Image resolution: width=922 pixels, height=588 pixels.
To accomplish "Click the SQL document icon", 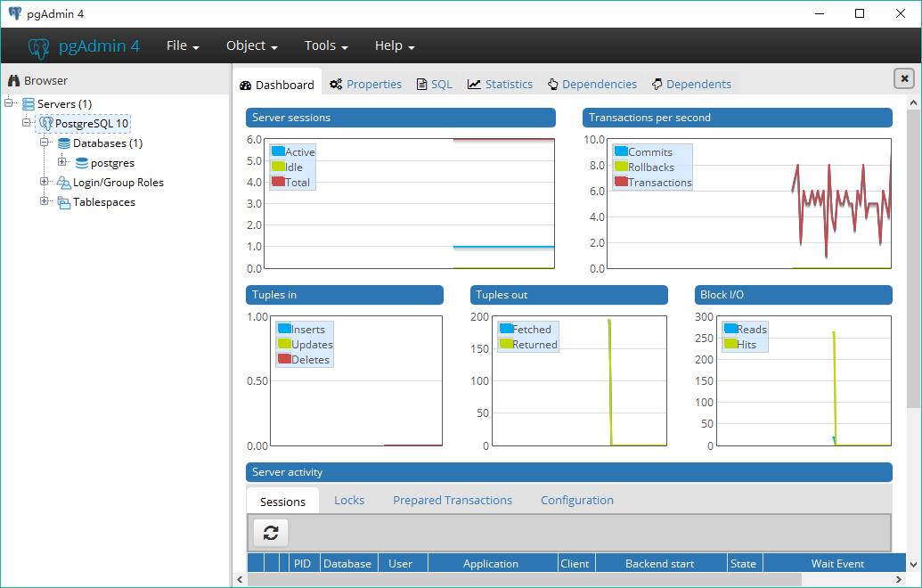I will pyautogui.click(x=421, y=84).
